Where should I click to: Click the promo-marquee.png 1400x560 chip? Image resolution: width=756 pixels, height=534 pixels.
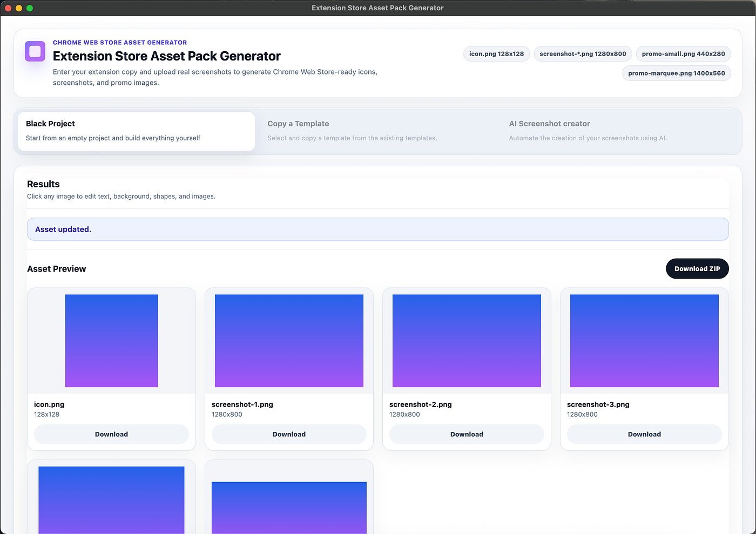[676, 73]
